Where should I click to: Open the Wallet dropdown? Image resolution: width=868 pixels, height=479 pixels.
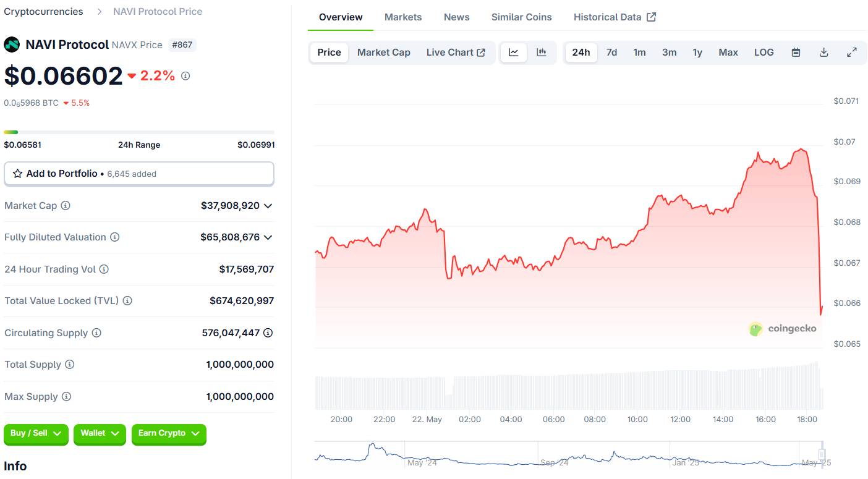(x=100, y=434)
